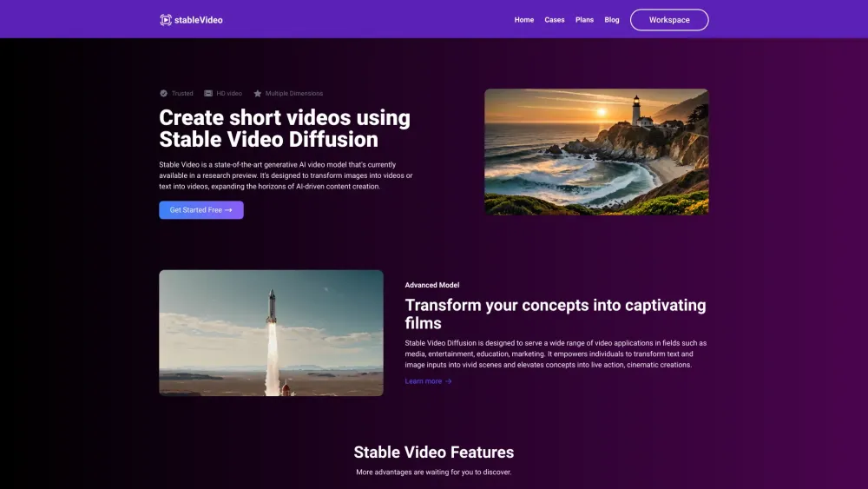Open the Plans menu item
868x489 pixels.
click(x=584, y=20)
